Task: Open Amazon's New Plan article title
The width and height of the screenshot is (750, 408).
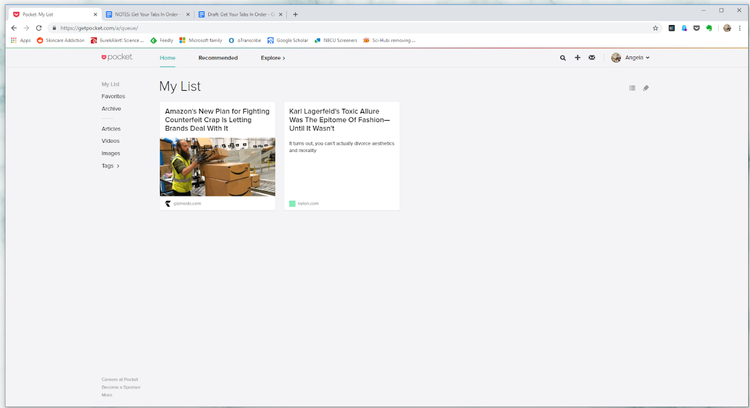Action: (217, 120)
